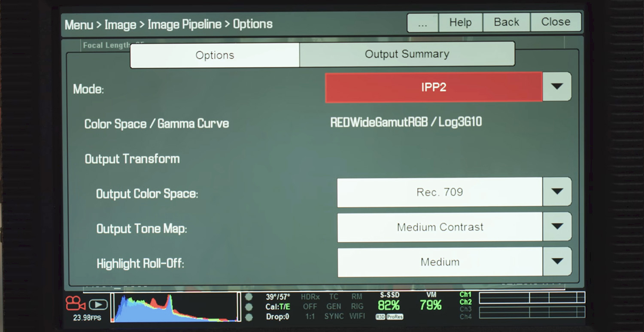Click the Color Space / Gamma Curve label
The height and width of the screenshot is (332, 644).
click(x=157, y=124)
